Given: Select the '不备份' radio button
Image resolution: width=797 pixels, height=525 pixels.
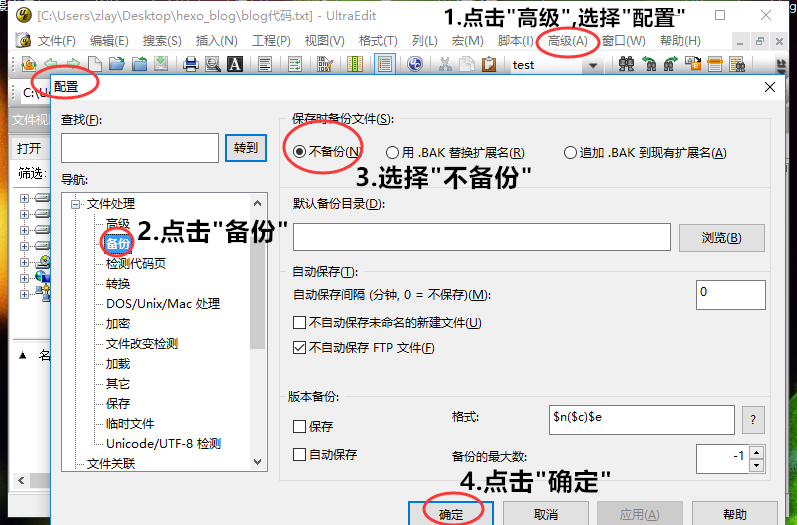Looking at the screenshot, I should tap(299, 151).
